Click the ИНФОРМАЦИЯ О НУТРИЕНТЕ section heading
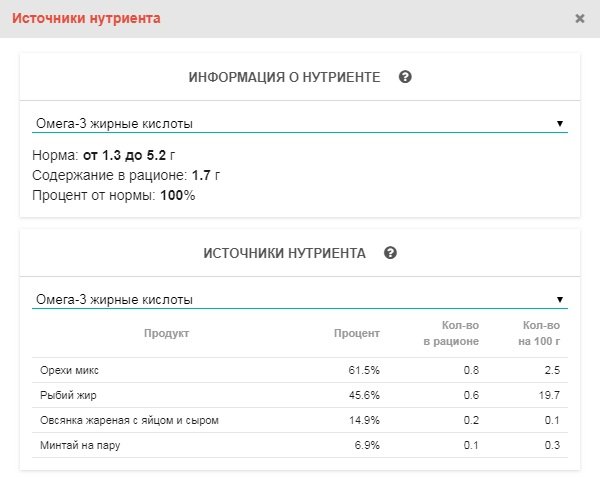 click(x=284, y=77)
